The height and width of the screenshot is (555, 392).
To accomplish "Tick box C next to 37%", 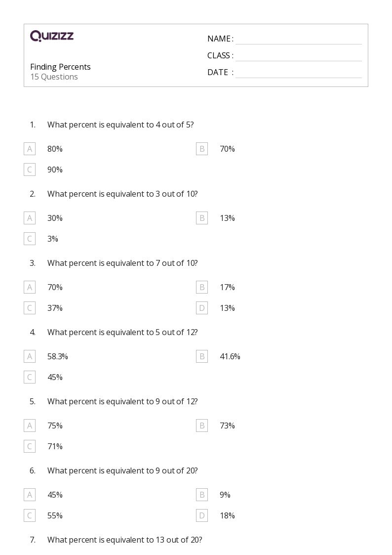I will tap(30, 308).
